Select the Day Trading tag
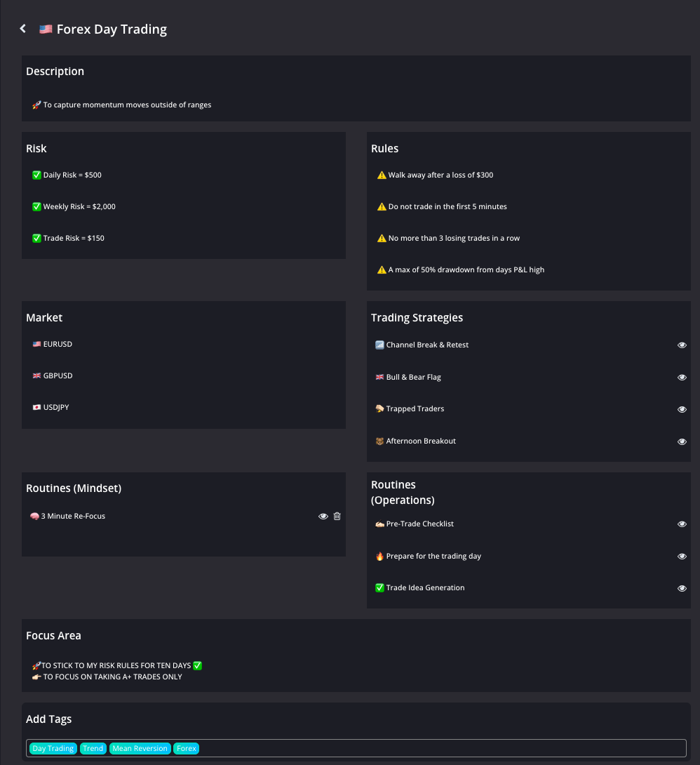 coord(53,748)
